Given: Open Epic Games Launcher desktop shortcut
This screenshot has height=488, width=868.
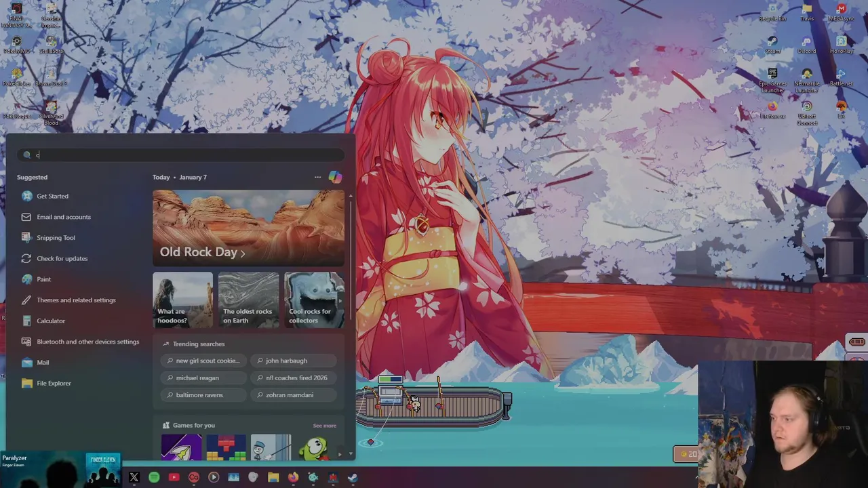Looking at the screenshot, I should pyautogui.click(x=772, y=80).
